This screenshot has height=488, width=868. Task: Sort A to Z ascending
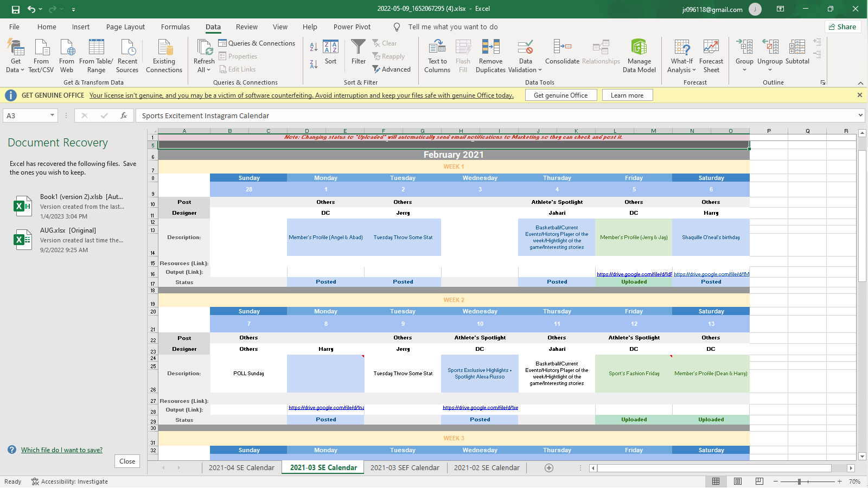(x=314, y=48)
